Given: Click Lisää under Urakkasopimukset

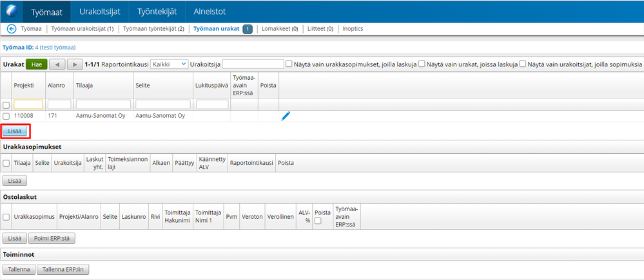Looking at the screenshot, I should (x=15, y=180).
